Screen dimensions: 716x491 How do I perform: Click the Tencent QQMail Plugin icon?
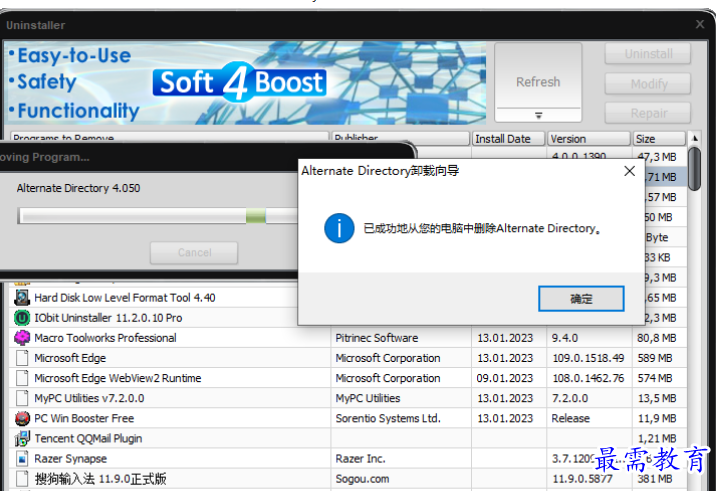pyautogui.click(x=22, y=438)
